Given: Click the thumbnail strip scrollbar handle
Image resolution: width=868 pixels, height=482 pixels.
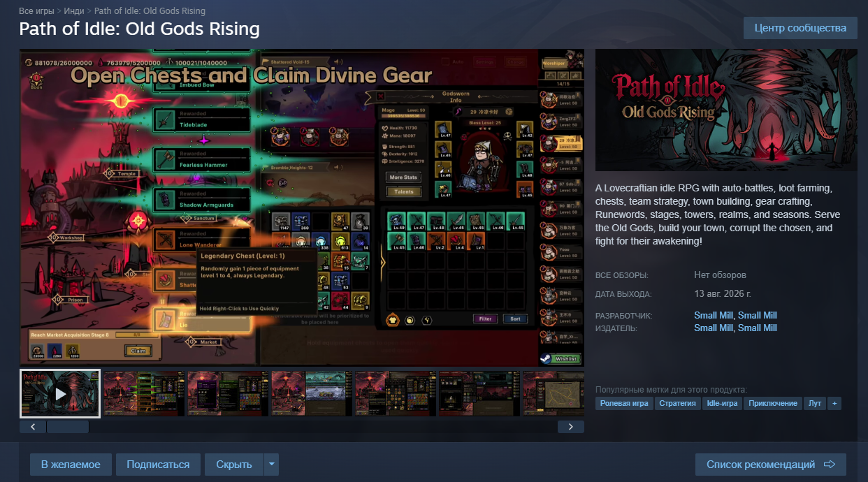Looking at the screenshot, I should click(67, 427).
